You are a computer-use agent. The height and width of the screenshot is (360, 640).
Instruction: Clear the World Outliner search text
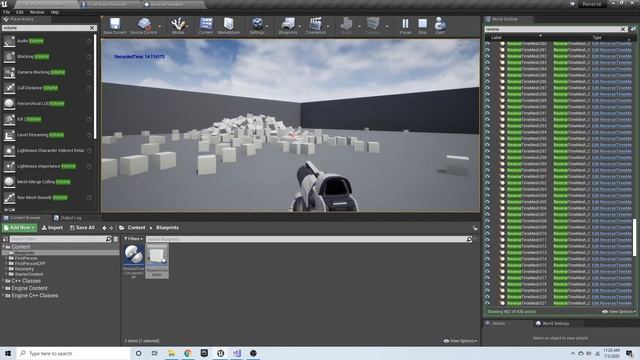pyautogui.click(x=623, y=29)
